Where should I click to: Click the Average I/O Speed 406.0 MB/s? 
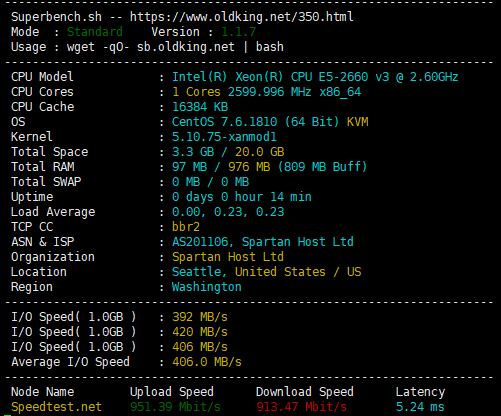tap(207, 362)
